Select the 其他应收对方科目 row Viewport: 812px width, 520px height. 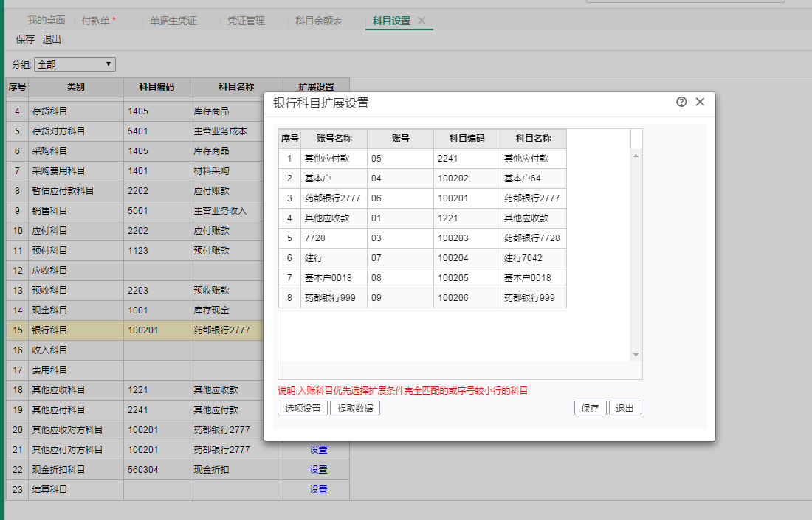tap(134, 430)
